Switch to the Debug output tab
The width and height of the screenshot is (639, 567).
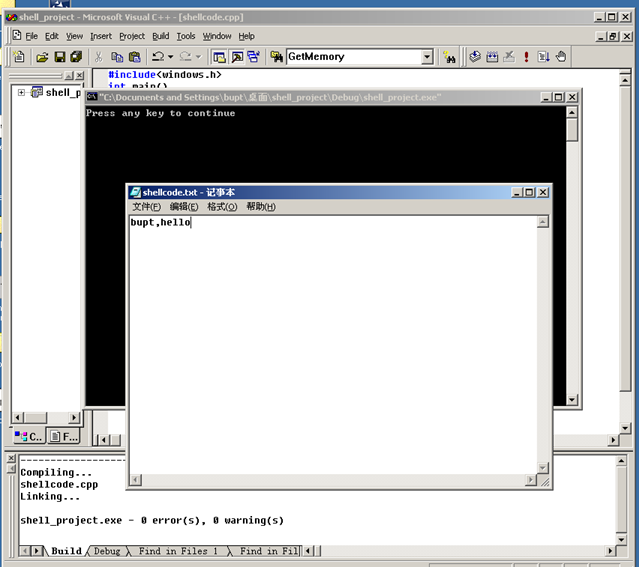tap(106, 551)
